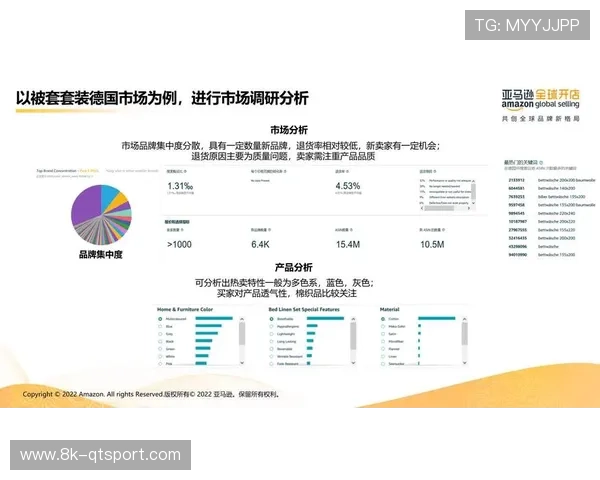Select the Multicoloured color radio button

(x=160, y=319)
